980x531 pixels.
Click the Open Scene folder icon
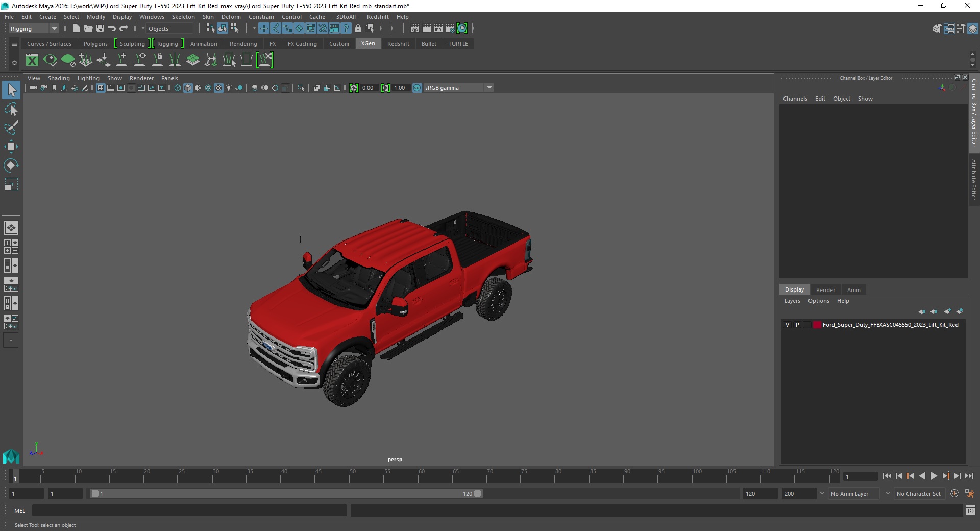[x=88, y=29]
